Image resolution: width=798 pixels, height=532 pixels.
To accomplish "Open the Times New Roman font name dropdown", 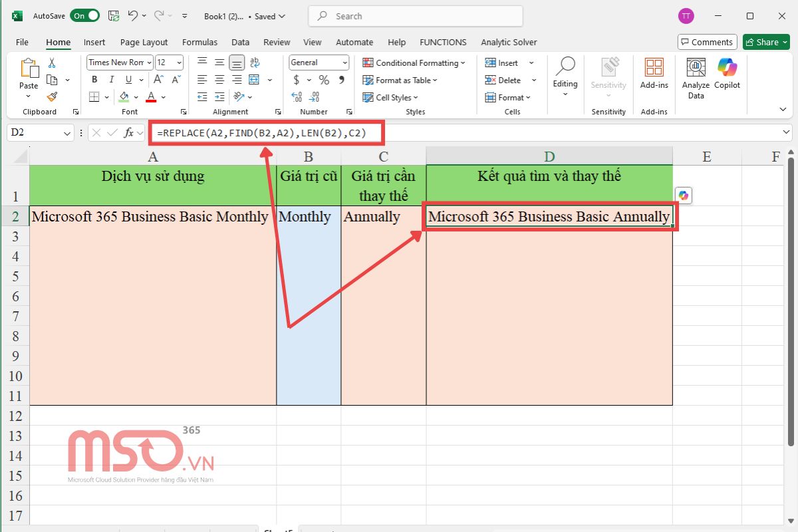I will [150, 63].
